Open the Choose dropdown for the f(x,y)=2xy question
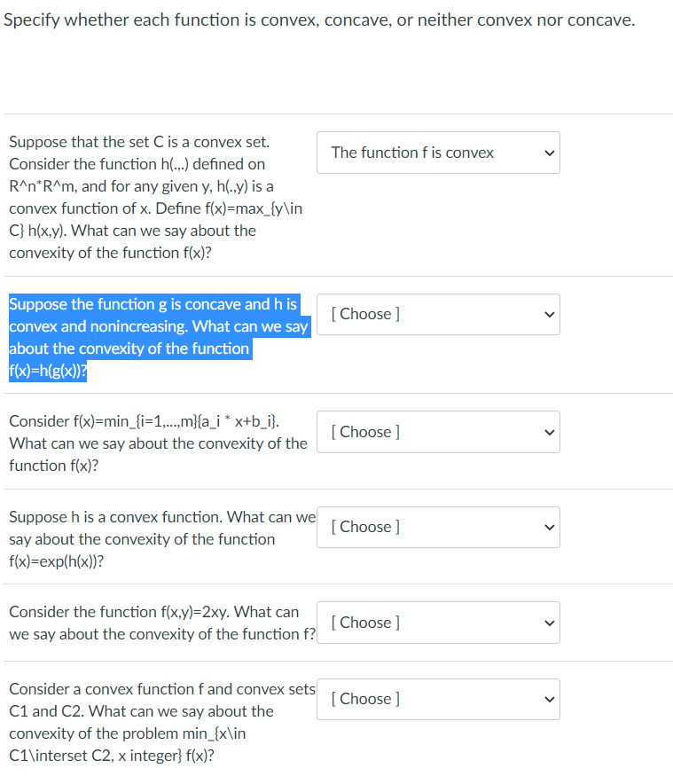The height and width of the screenshot is (784, 673). click(438, 623)
